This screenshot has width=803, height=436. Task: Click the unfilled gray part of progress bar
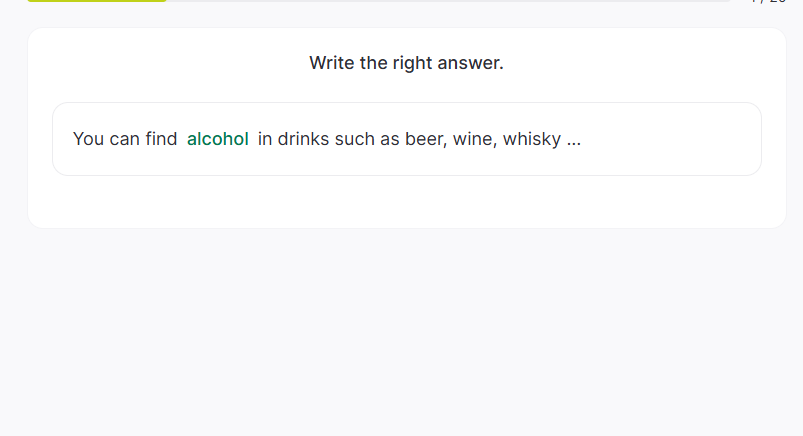pyautogui.click(x=450, y=1)
